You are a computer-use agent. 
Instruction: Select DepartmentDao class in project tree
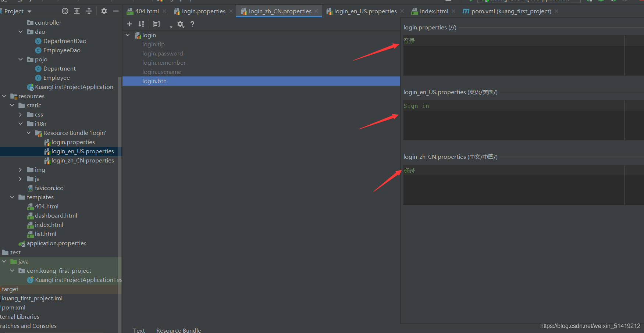click(x=65, y=41)
